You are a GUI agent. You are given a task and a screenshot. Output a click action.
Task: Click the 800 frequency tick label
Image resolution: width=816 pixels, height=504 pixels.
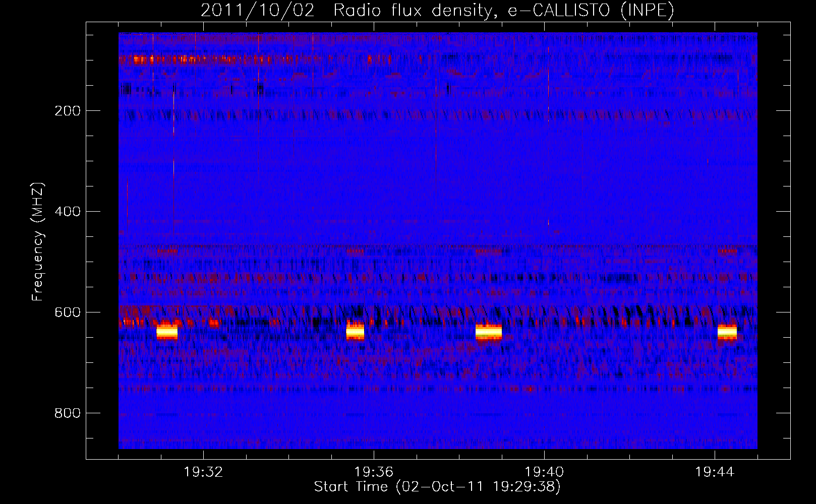68,413
